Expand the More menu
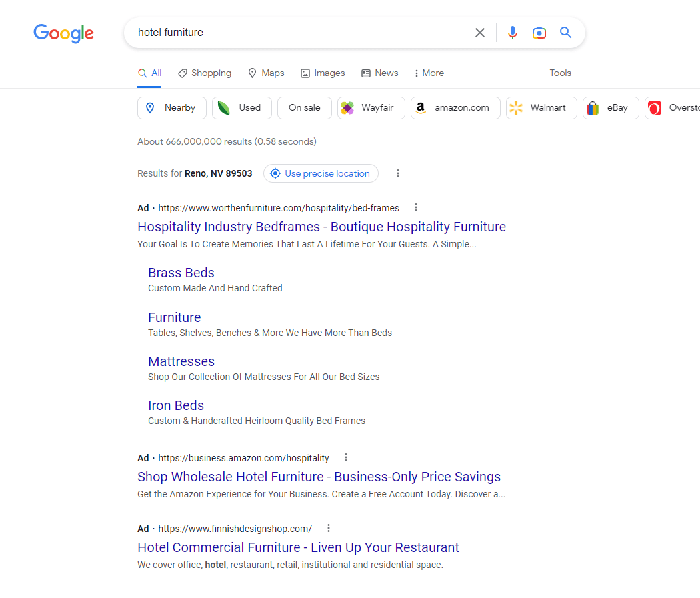Viewport: 700px width, 598px height. click(x=429, y=73)
